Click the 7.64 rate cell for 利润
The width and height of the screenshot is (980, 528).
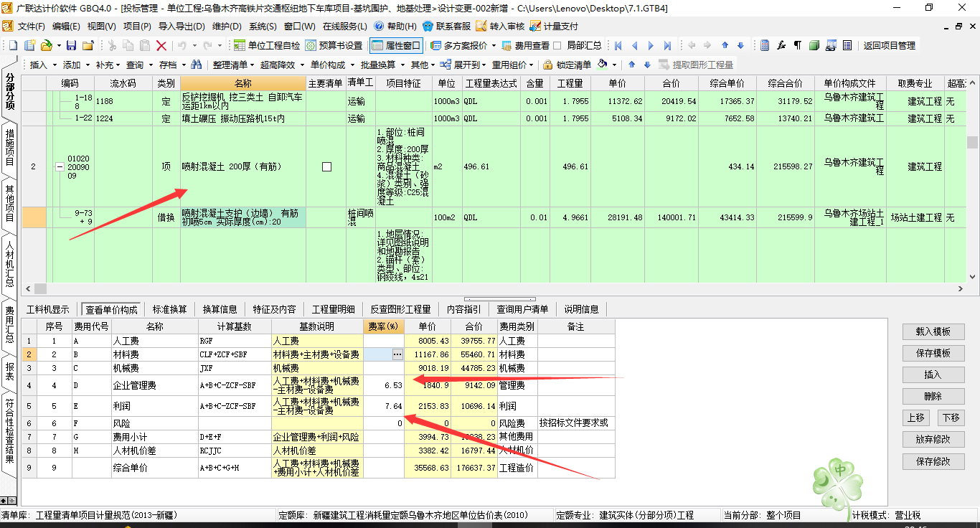(x=384, y=406)
